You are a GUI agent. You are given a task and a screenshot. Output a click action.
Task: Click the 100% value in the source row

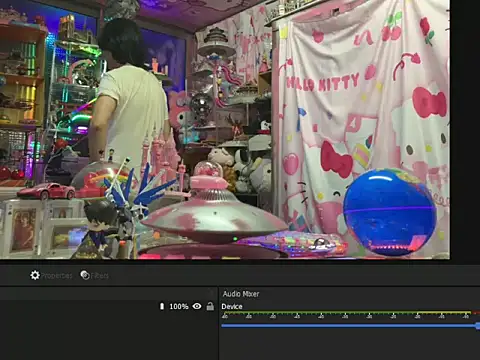pyautogui.click(x=179, y=306)
